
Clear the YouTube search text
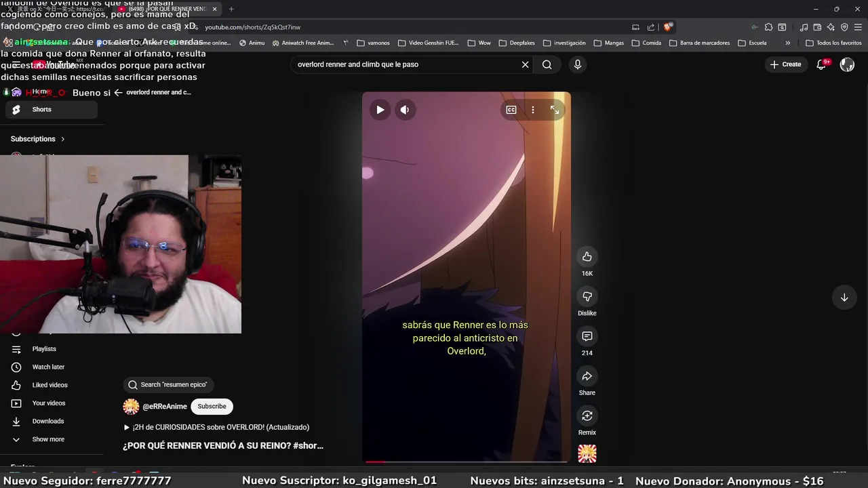(525, 64)
